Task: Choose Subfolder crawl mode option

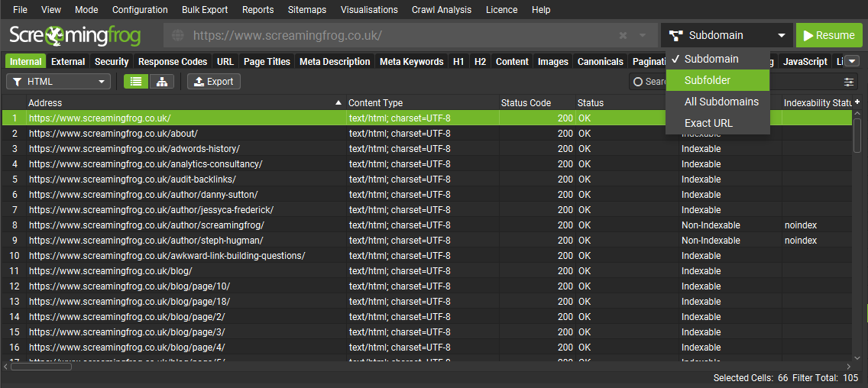Action: [707, 80]
